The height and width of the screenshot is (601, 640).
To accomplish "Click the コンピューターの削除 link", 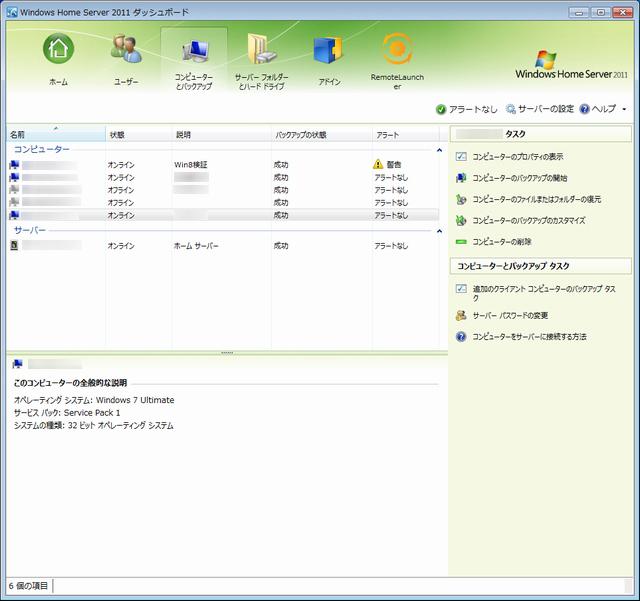I will click(x=502, y=242).
